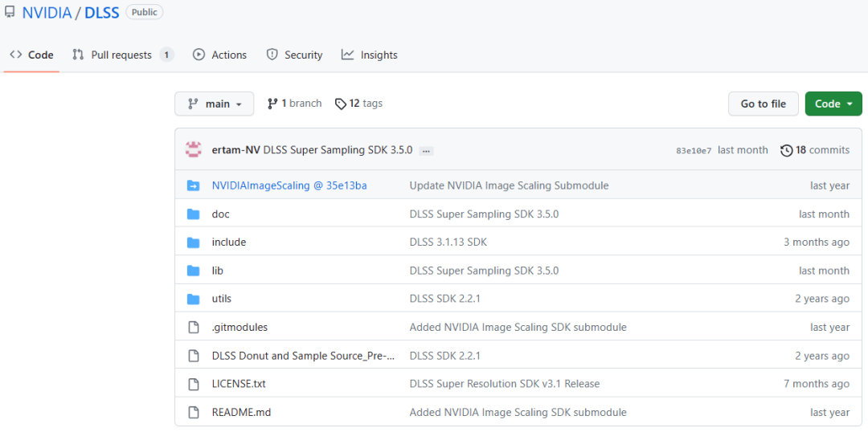The height and width of the screenshot is (432, 868).
Task: Open the include folder
Action: coord(229,242)
